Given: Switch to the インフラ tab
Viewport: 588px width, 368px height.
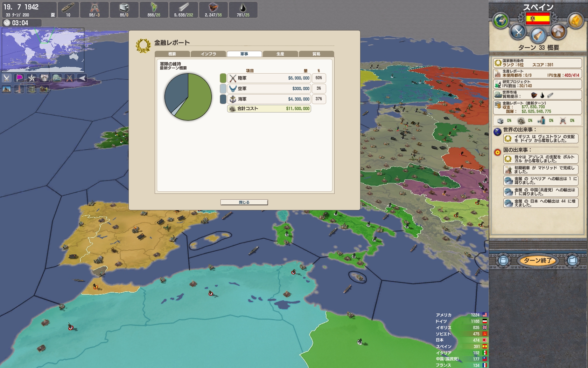Looking at the screenshot, I should click(208, 54).
